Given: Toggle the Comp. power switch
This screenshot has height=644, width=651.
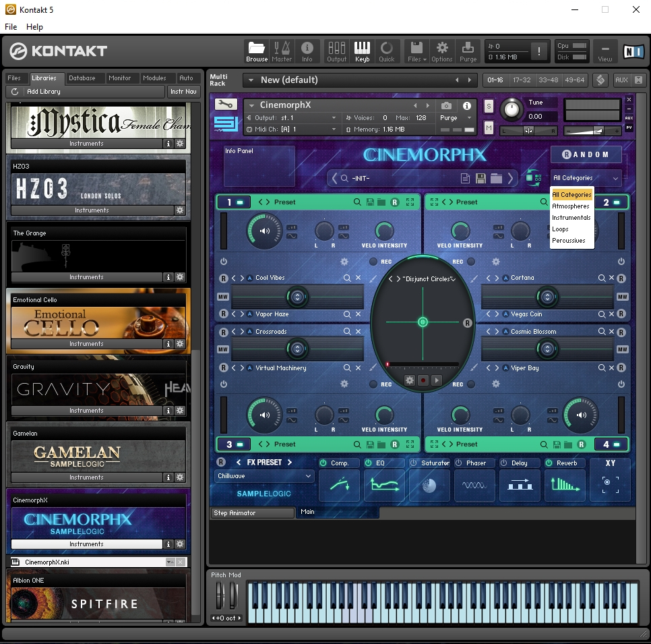Looking at the screenshot, I should (x=323, y=463).
